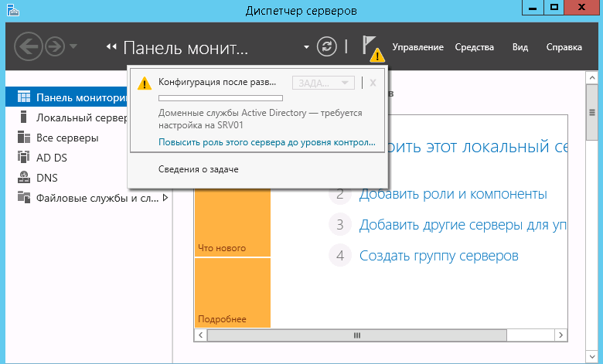Click the vertical scrollbar thumb
Viewport: 603px width, 364px height.
point(592,113)
